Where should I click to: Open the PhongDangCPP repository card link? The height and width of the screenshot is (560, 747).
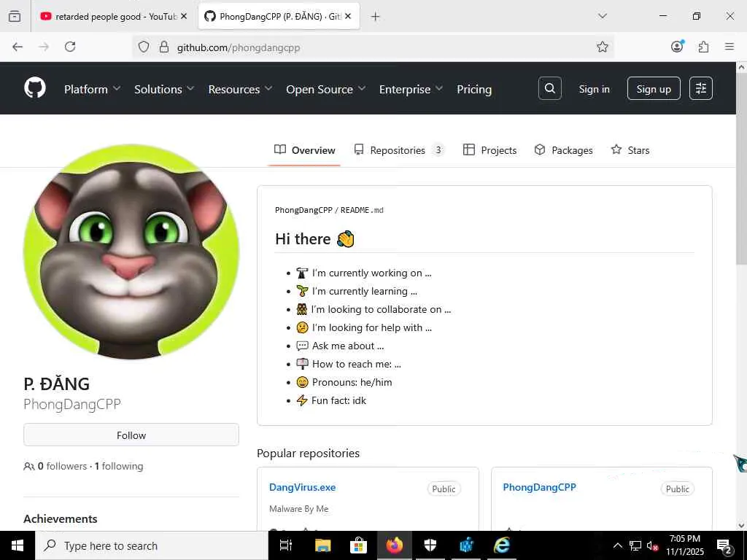pos(539,487)
